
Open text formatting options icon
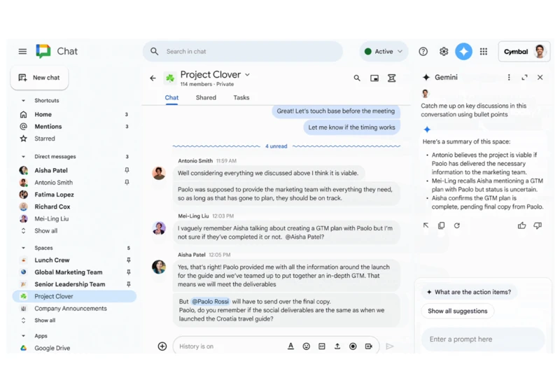[290, 346]
